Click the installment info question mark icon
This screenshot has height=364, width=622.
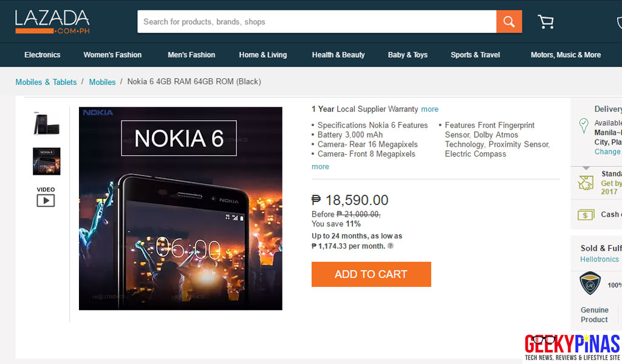391,246
